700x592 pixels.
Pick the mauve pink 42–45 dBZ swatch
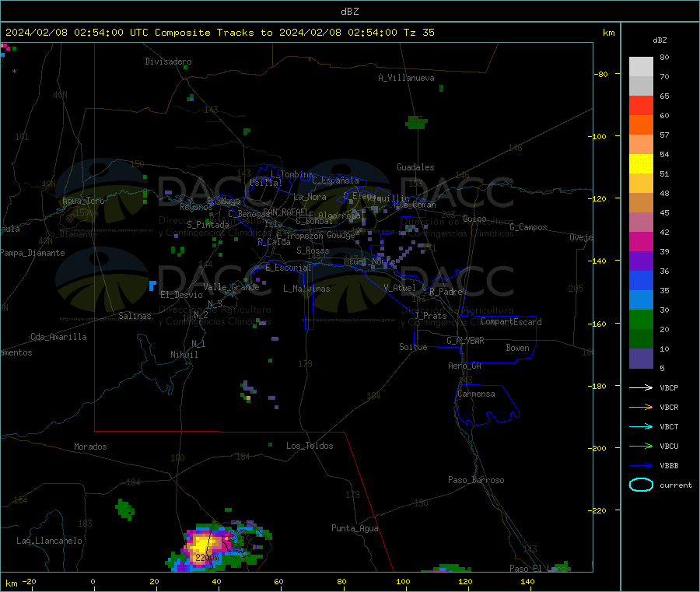[x=641, y=222]
